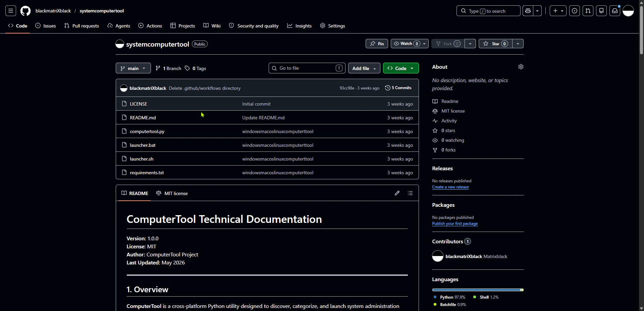Select the Code tab
644x311 pixels.
click(x=18, y=26)
